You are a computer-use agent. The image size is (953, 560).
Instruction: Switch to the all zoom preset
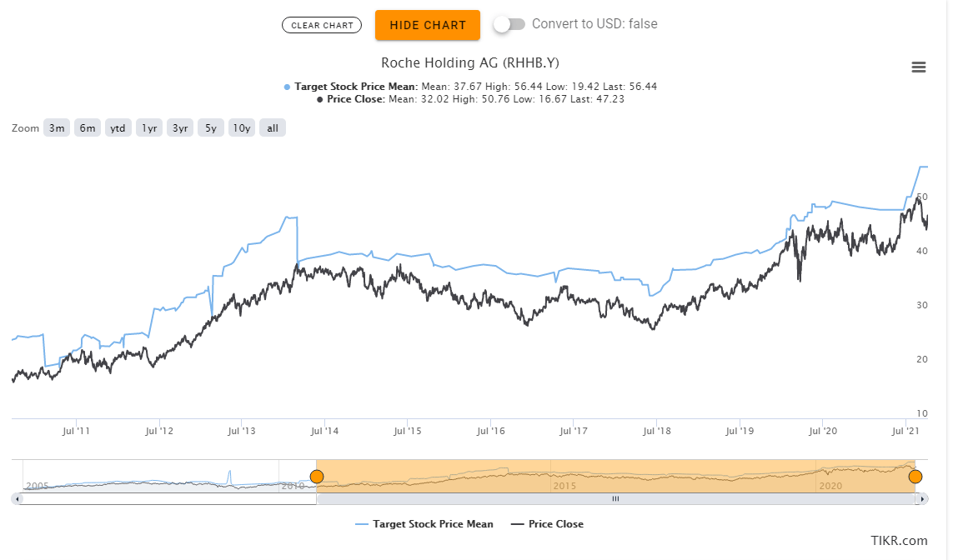tap(272, 127)
